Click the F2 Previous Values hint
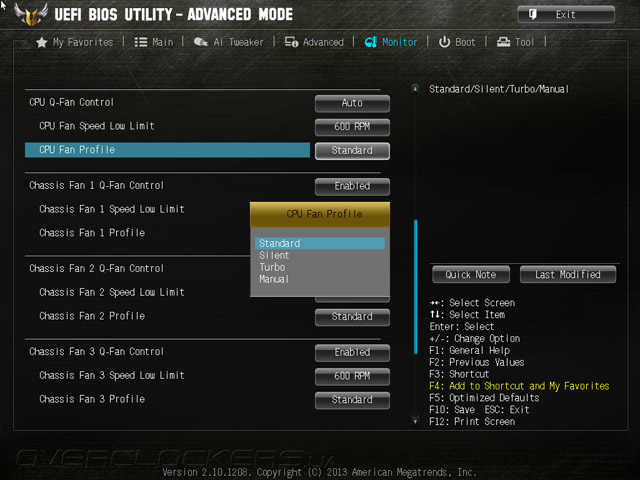 click(476, 362)
